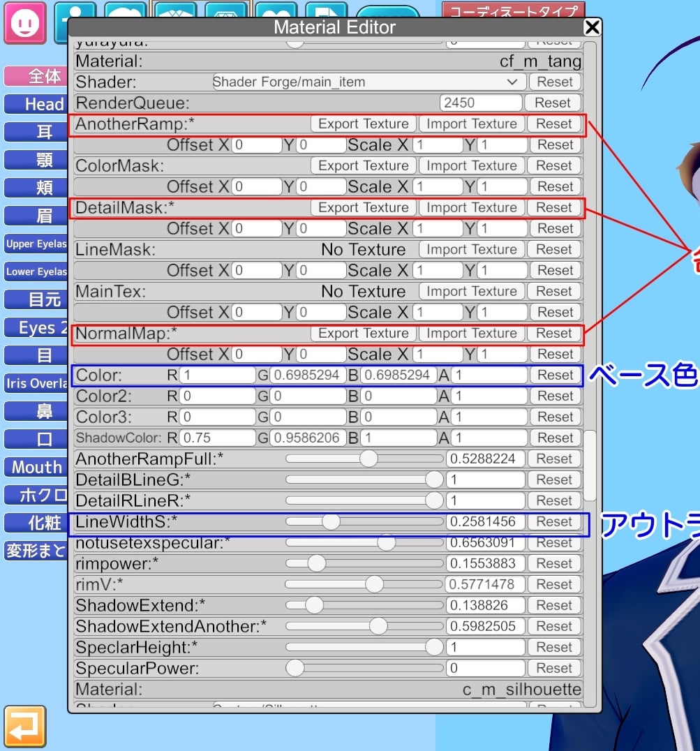
Task: Select the Iris Overlay category tab
Action: [36, 383]
